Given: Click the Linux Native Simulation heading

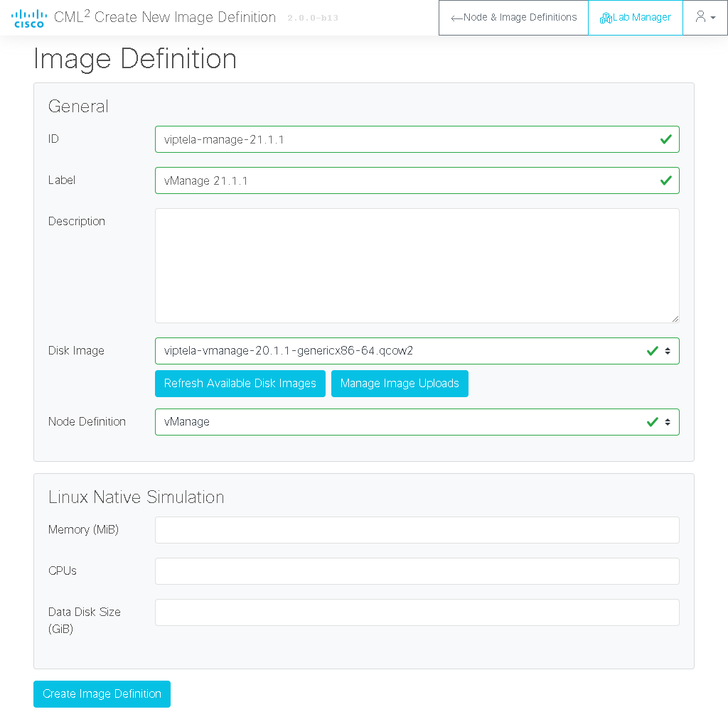Looking at the screenshot, I should [136, 497].
